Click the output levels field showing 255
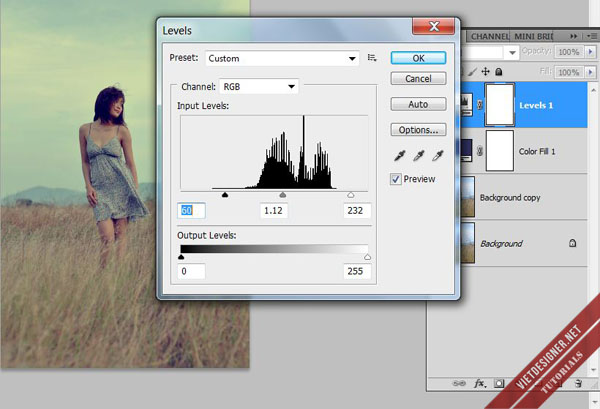This screenshot has width=600, height=409. 357,271
